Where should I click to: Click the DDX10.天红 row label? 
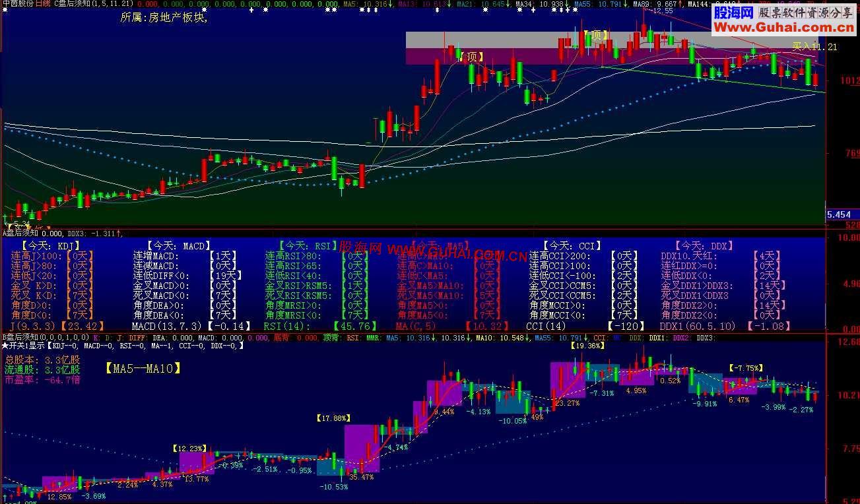pos(689,256)
